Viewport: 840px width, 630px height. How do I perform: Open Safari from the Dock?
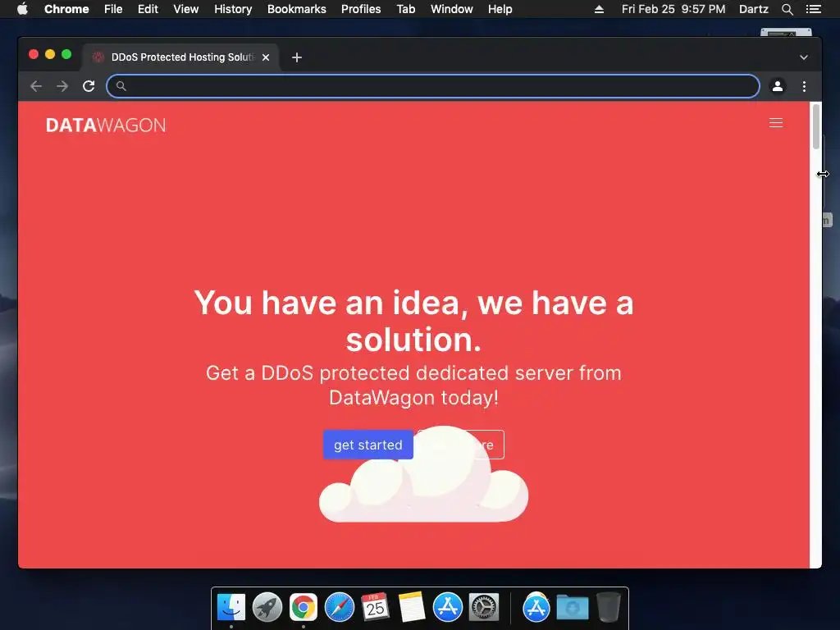tap(340, 608)
